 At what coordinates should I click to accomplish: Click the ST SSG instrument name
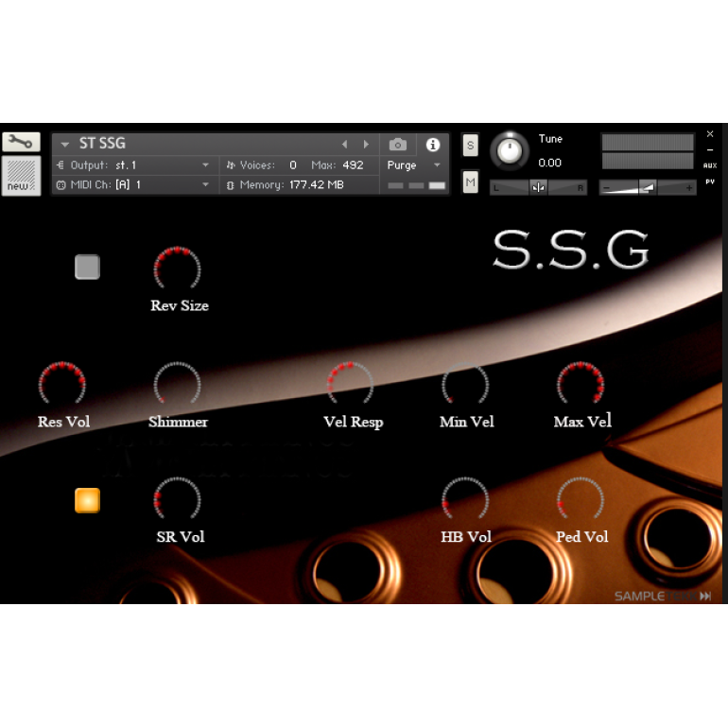coord(102,144)
